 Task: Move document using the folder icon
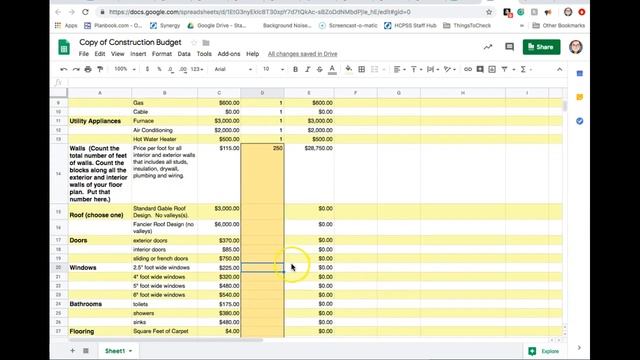click(206, 42)
